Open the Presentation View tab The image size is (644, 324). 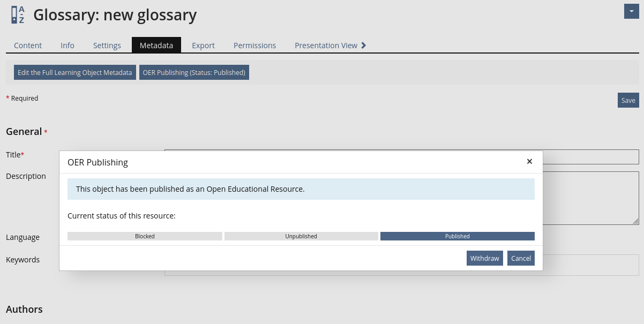[326, 46]
